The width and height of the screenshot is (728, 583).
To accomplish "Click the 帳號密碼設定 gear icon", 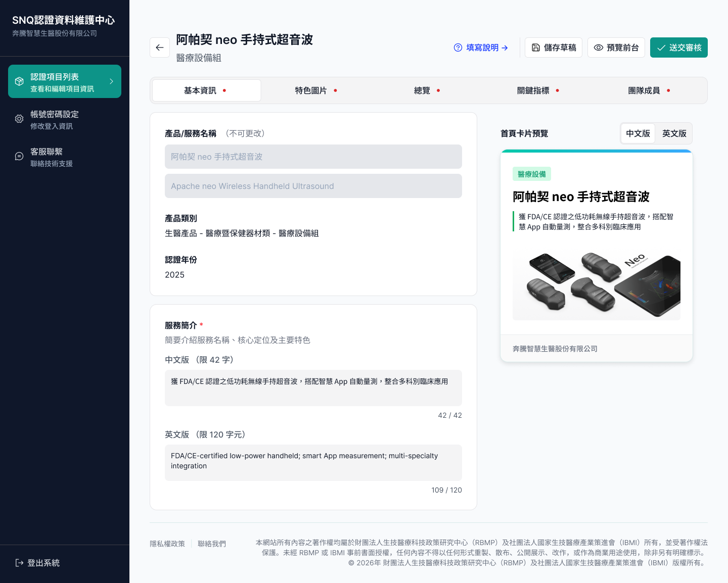I will click(19, 119).
